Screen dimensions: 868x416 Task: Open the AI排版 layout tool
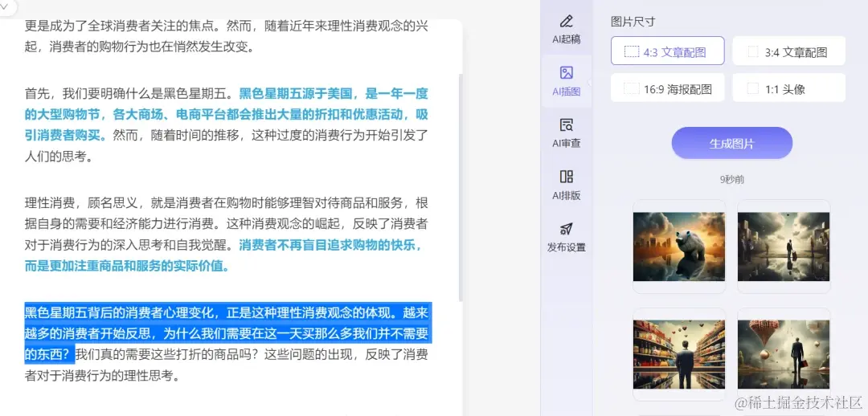(x=567, y=185)
